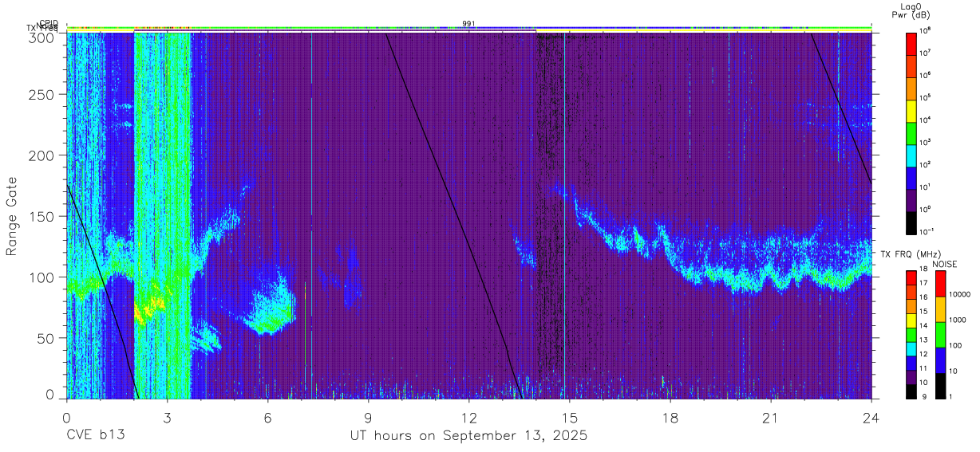Click NOISE colorbar label '1000'

(958, 320)
